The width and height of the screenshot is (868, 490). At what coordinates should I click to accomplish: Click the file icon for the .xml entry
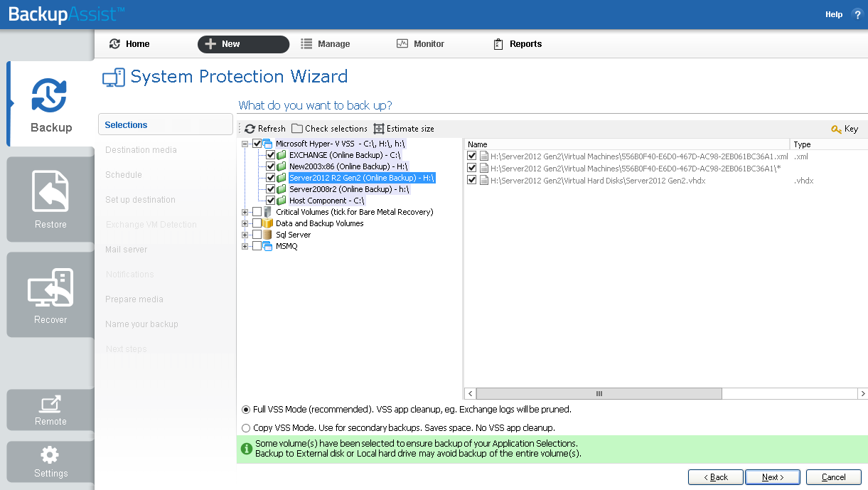point(484,156)
